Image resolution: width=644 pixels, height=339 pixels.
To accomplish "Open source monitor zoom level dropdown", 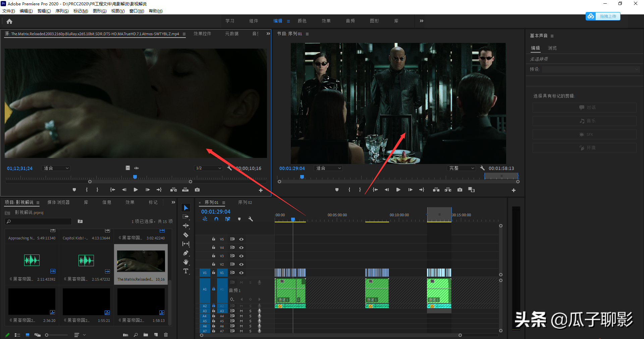I will pos(56,168).
